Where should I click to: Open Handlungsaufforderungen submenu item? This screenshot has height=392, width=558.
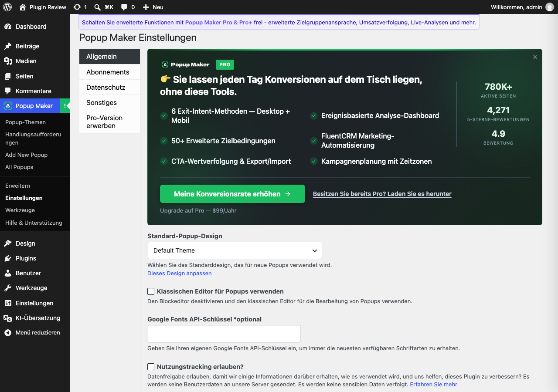tap(33, 139)
